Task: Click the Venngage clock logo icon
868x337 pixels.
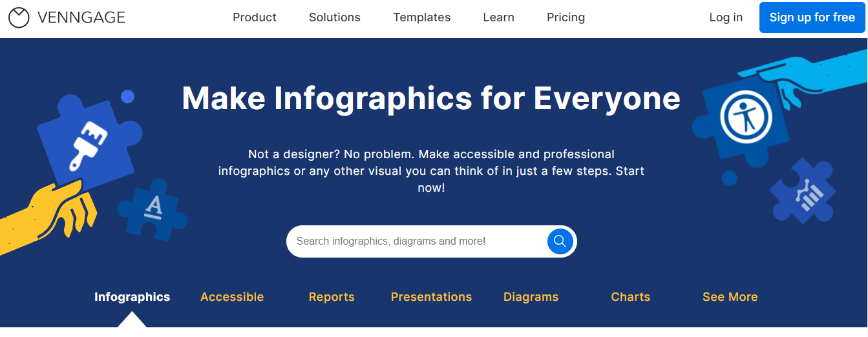Action: [19, 17]
